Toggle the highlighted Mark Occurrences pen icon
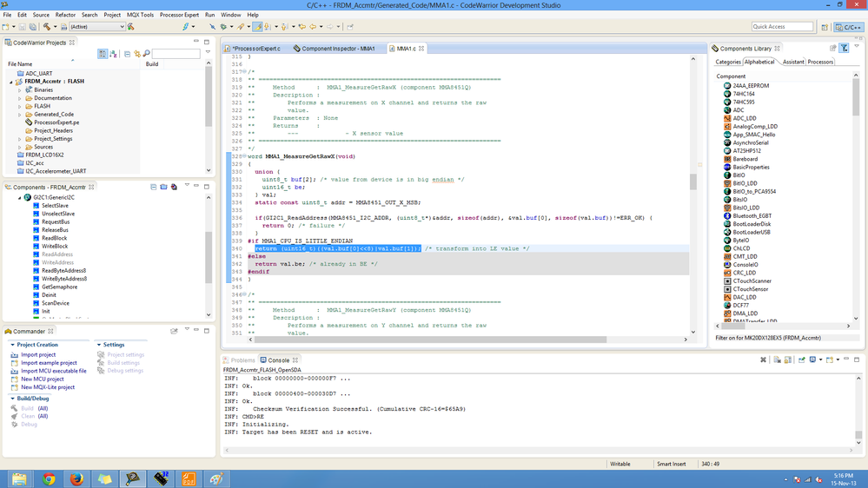 point(257,27)
